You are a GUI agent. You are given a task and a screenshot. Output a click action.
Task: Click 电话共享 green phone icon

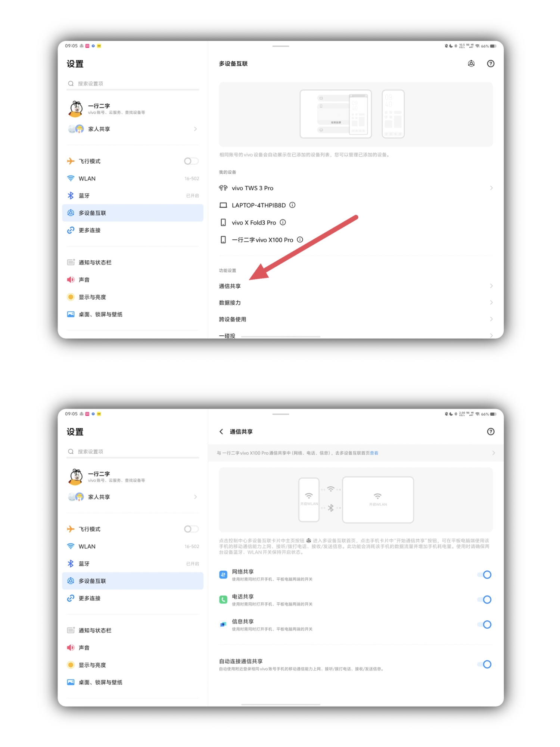[223, 599]
